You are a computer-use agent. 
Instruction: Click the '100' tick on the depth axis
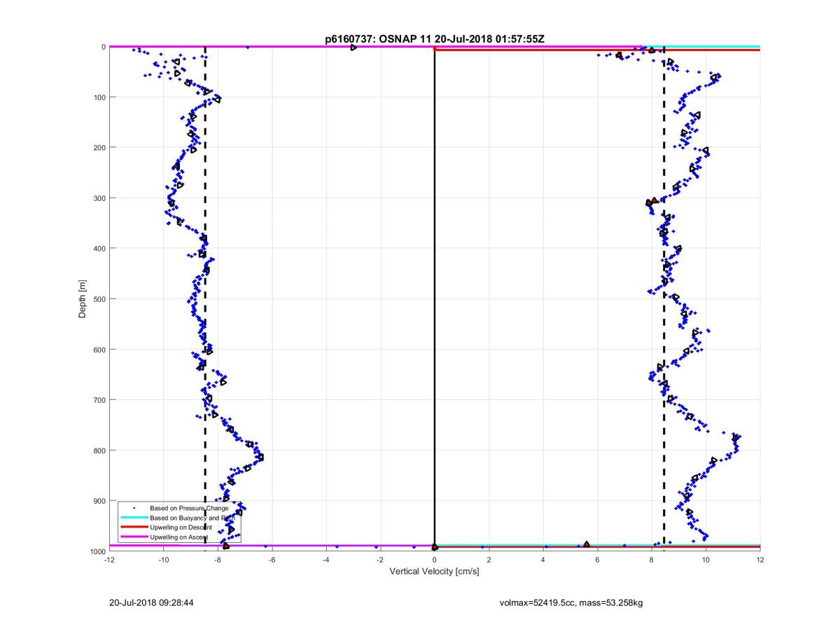point(99,97)
